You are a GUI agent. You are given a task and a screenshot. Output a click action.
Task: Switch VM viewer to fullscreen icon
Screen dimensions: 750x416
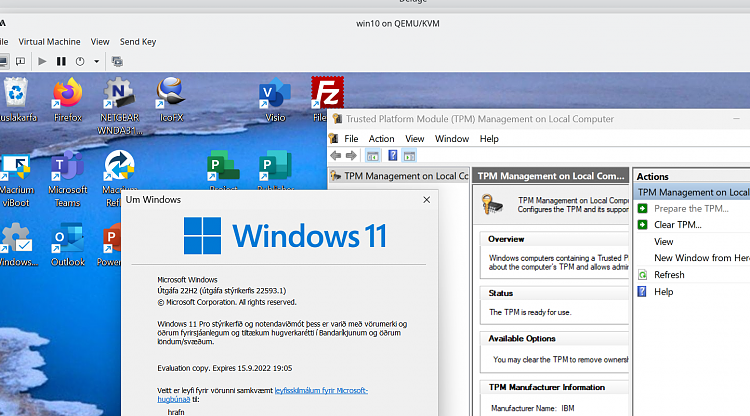tap(117, 61)
